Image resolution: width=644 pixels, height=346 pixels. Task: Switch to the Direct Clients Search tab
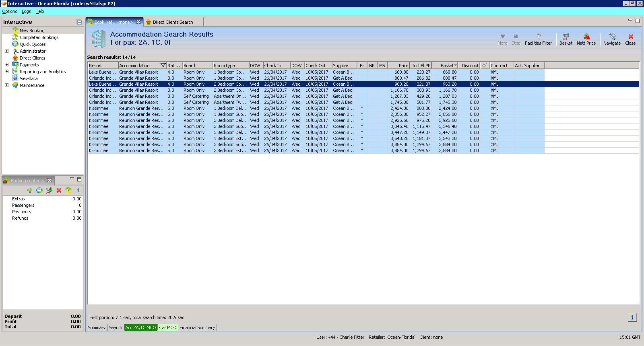tap(173, 22)
